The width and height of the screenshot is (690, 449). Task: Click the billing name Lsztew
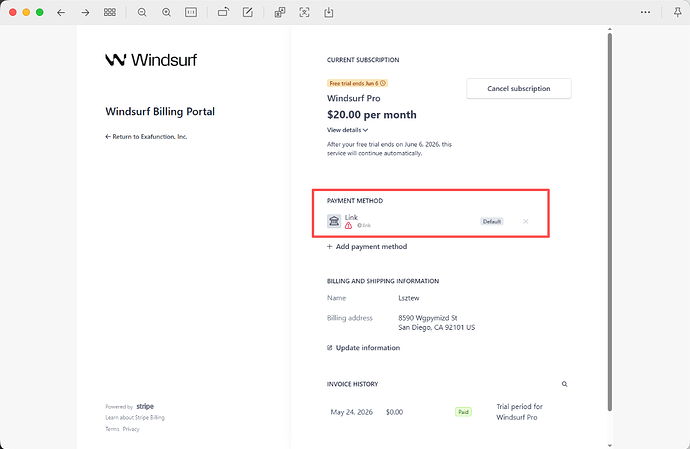(409, 298)
